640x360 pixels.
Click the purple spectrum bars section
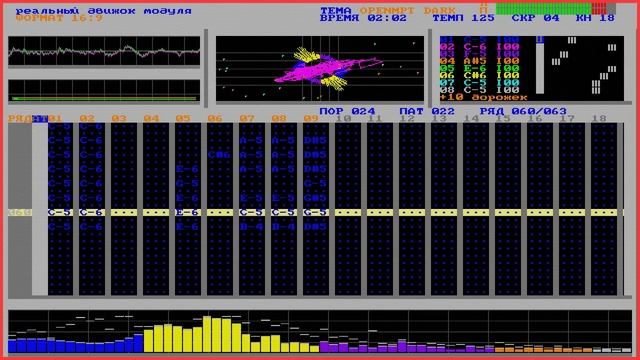pyautogui.click(x=407, y=347)
